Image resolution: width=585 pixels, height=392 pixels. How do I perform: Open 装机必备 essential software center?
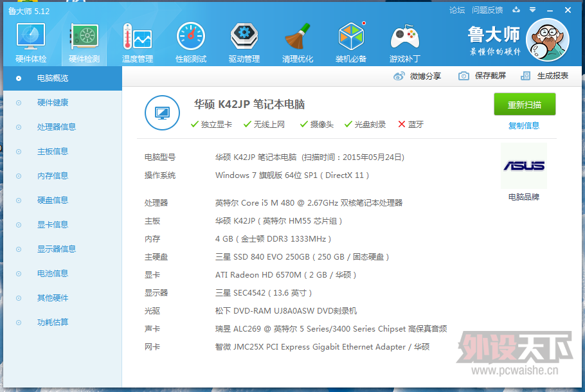[351, 40]
